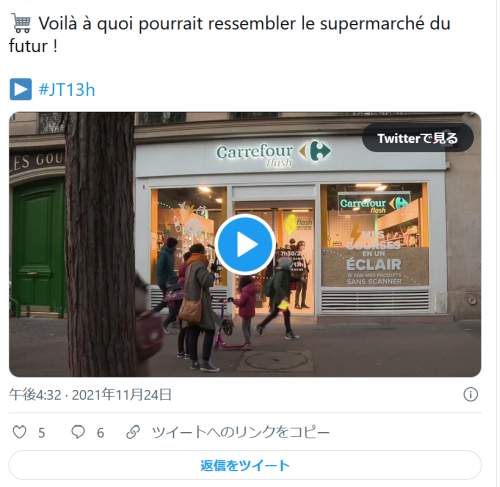Image resolution: width=500 pixels, height=487 pixels.
Task: Select ツイートへのリンクをコピー text
Action: tap(241, 432)
